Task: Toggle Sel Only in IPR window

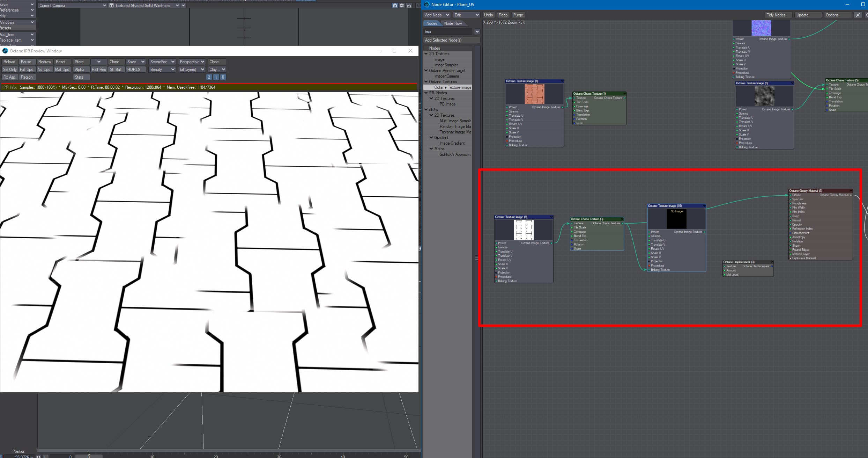Action: 10,70
